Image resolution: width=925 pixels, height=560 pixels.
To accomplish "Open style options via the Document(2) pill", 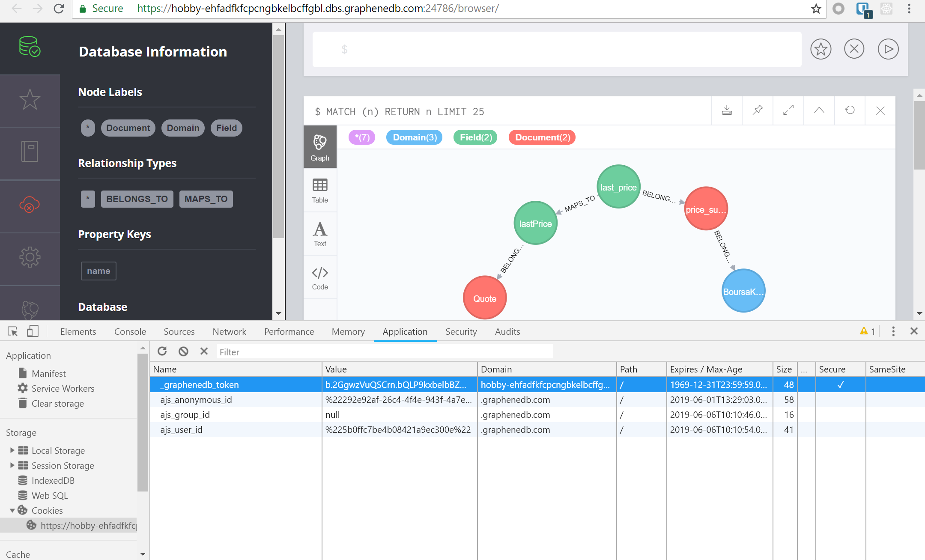I will pyautogui.click(x=541, y=137).
